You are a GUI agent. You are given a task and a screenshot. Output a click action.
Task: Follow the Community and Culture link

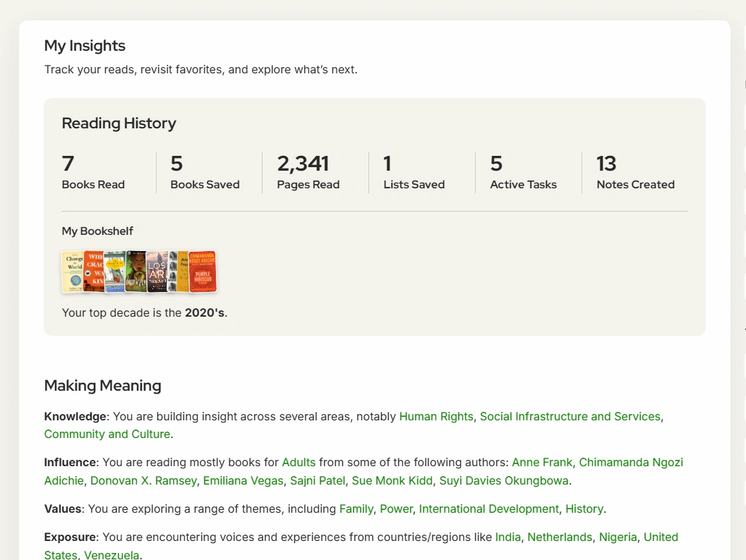[107, 434]
